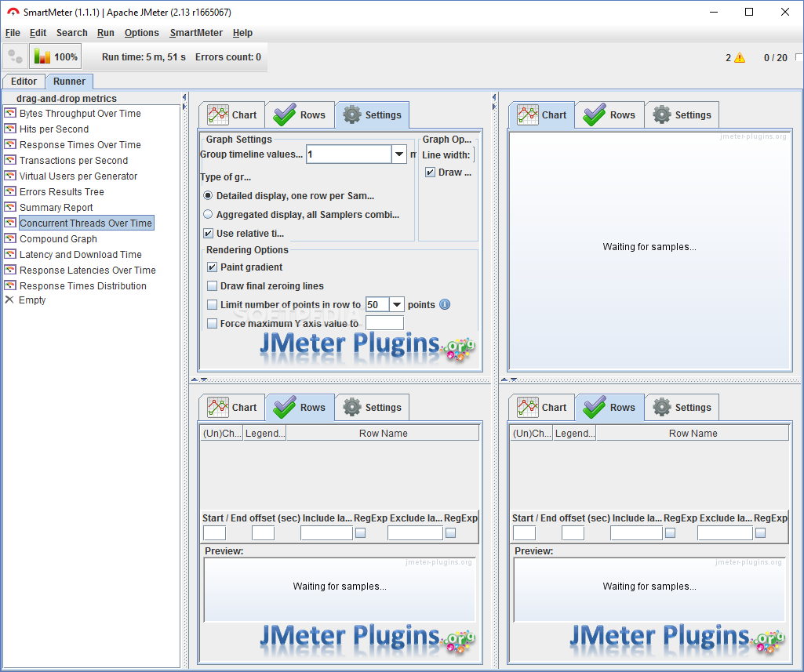Click Row Name column header, bottom-left table

(383, 434)
